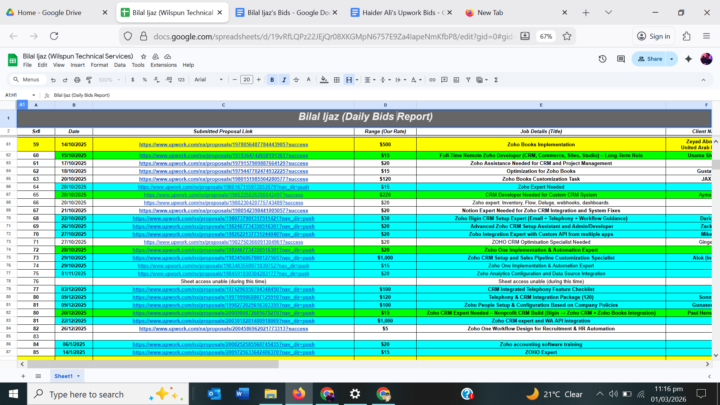
Task: Open all comments icon
Action: click(x=621, y=59)
